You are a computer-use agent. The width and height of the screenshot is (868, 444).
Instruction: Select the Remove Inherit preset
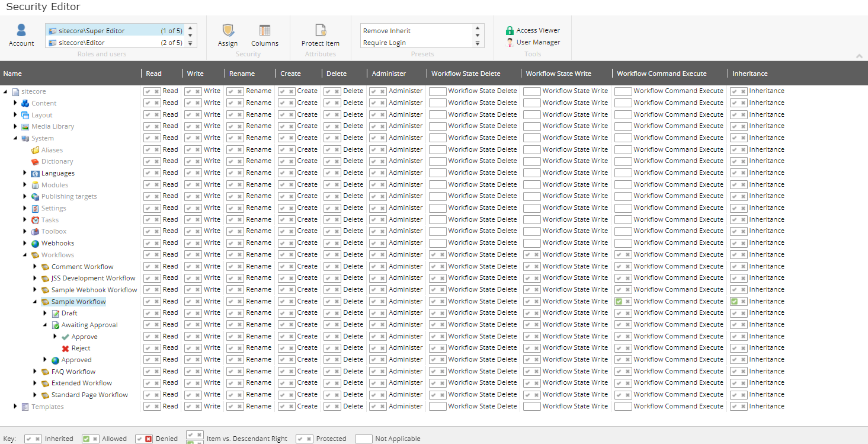pyautogui.click(x=387, y=31)
